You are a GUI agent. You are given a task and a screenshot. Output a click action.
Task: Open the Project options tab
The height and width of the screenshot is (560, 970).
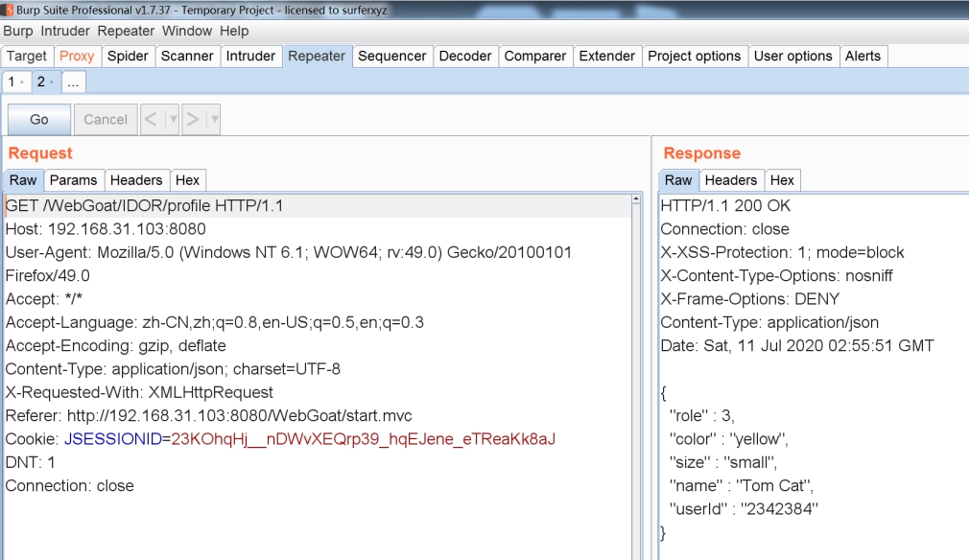(x=694, y=57)
